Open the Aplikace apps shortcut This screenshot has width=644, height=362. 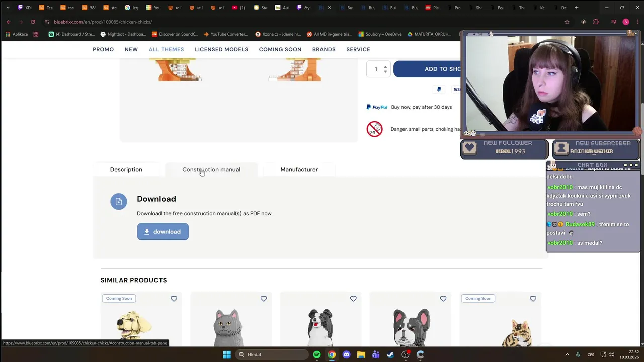(17, 34)
